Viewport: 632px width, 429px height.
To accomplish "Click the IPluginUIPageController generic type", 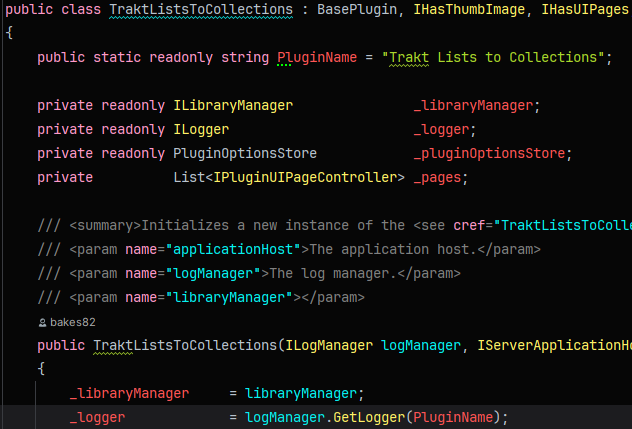I will (305, 177).
